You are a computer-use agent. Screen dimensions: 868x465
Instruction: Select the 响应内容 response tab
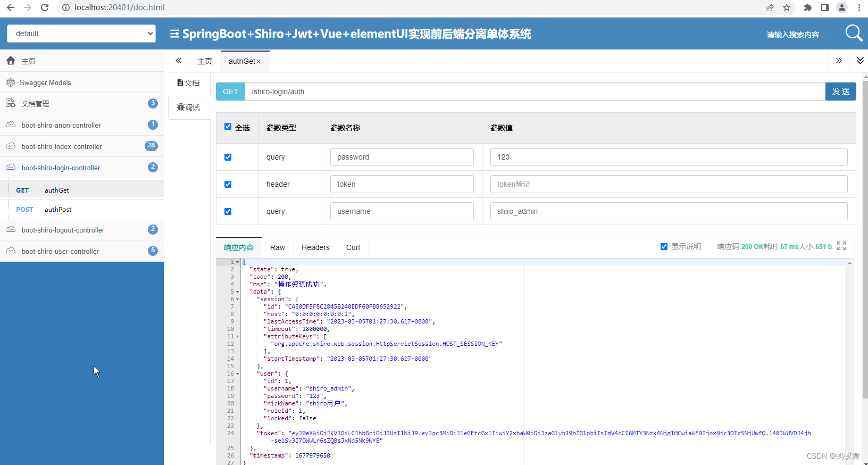click(x=239, y=247)
